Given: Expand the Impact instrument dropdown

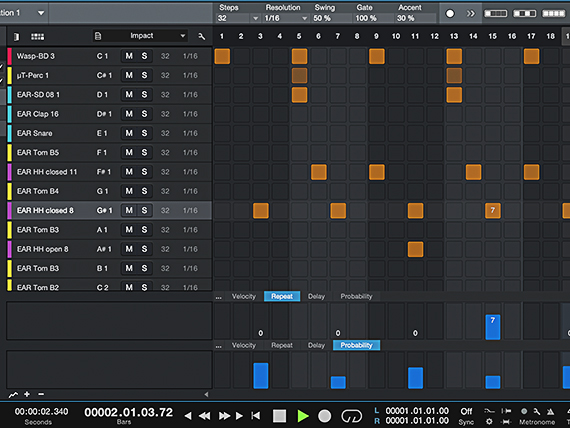Looking at the screenshot, I should click(x=183, y=36).
